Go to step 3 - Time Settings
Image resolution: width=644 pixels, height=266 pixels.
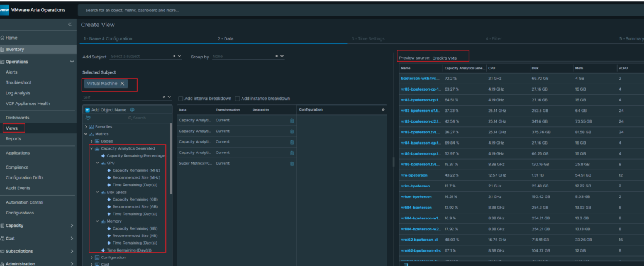click(368, 38)
